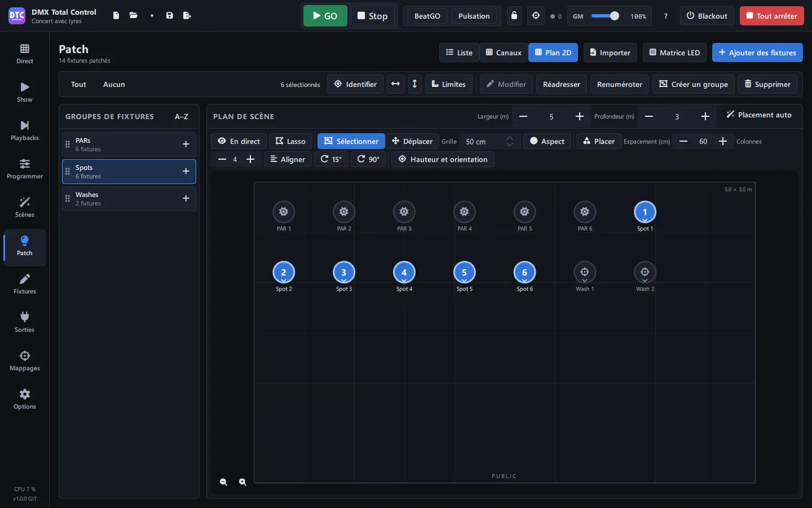This screenshot has width=812, height=508.
Task: Open Playbacks in the sidebar
Action: click(25, 131)
